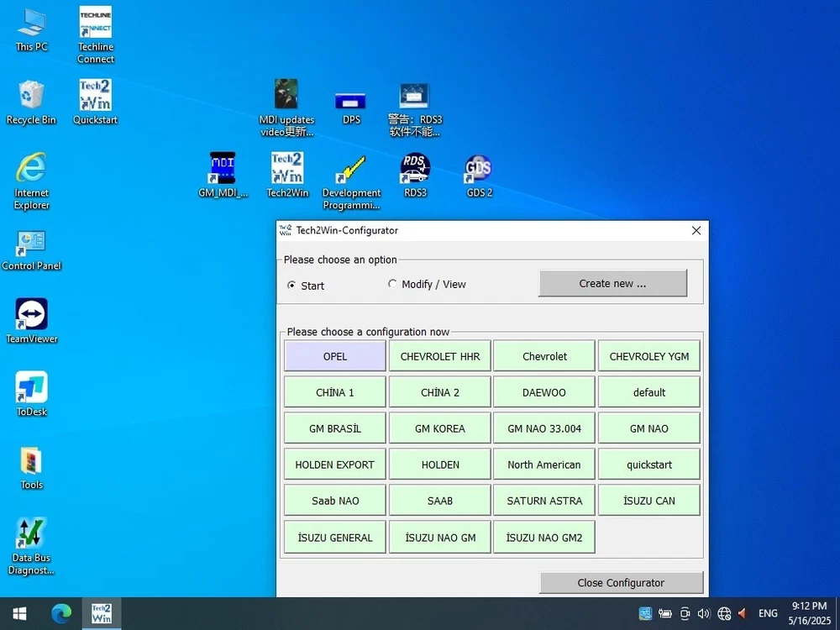Screen dimensions: 840x630
Task: Click the volume icon in system tray
Action: click(703, 614)
